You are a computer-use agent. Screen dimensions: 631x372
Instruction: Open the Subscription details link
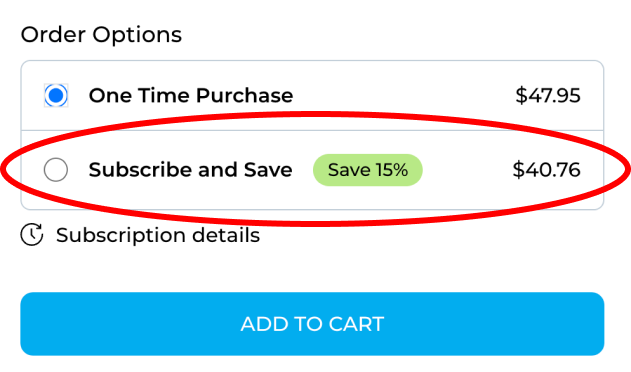158,235
